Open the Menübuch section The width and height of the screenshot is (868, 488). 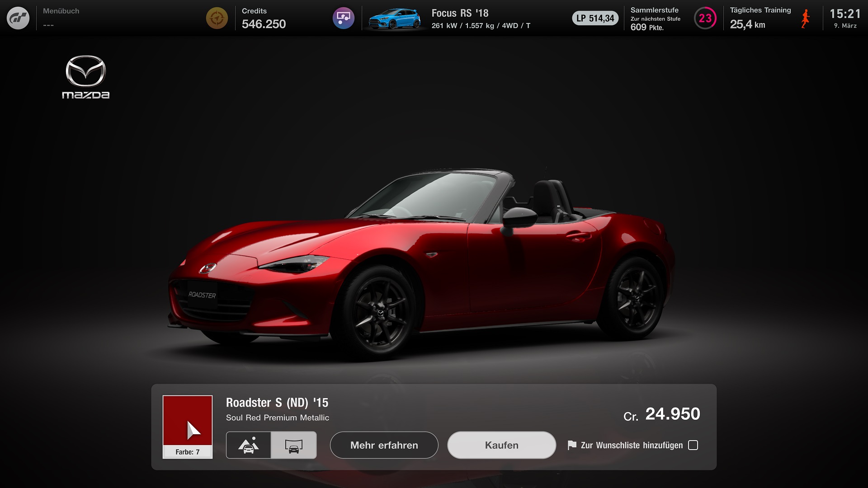[x=61, y=18]
